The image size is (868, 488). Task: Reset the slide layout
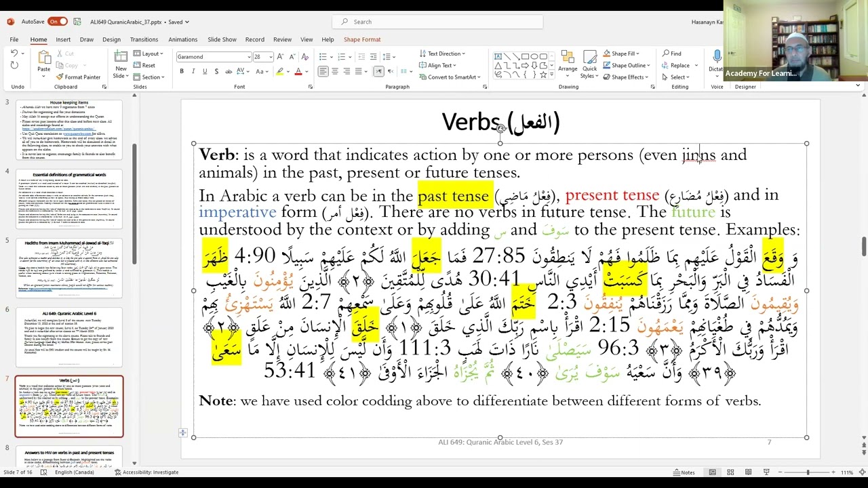[x=144, y=65]
